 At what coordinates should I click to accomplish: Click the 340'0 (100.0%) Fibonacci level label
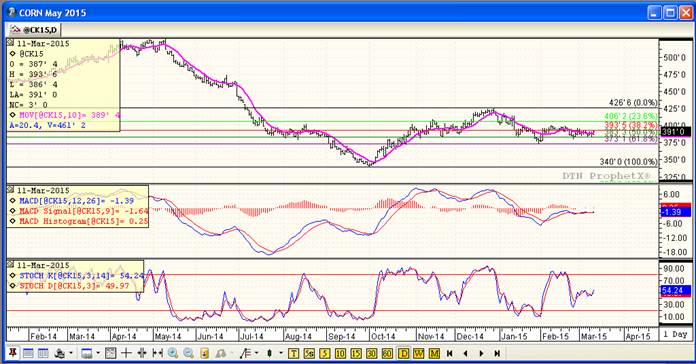[628, 162]
